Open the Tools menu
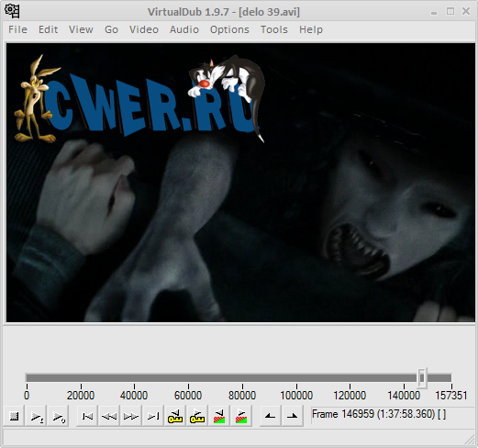The height and width of the screenshot is (448, 478). [274, 29]
